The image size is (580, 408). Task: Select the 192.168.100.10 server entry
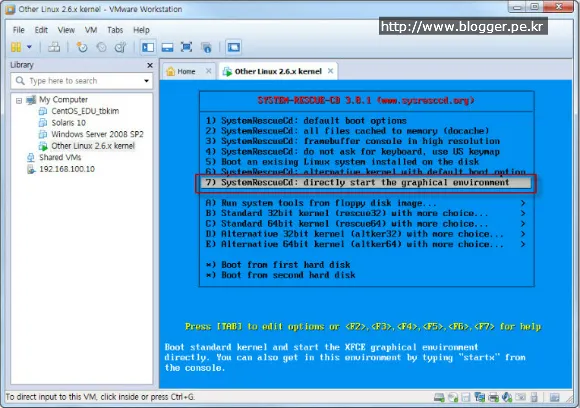point(67,169)
